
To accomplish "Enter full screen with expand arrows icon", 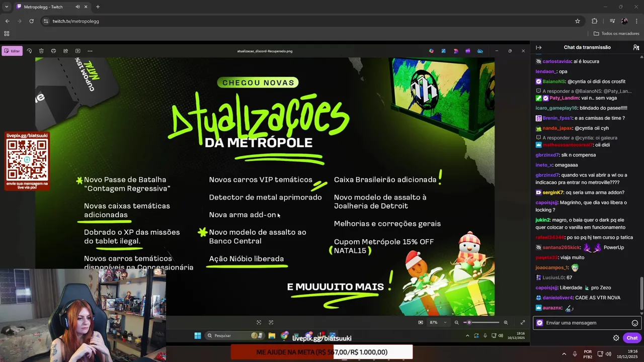I will (522, 322).
